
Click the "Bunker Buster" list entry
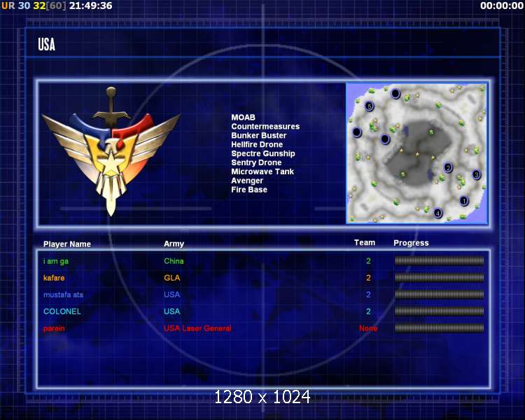click(x=259, y=136)
